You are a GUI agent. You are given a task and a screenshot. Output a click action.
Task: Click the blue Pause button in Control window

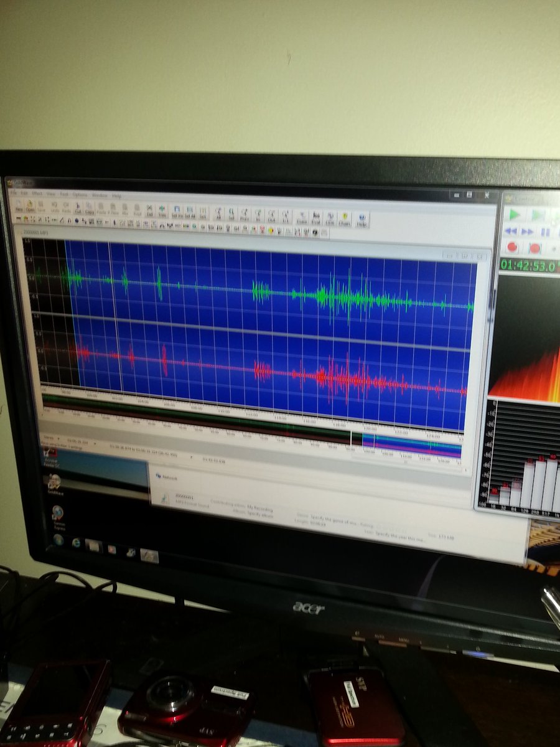pyautogui.click(x=546, y=232)
